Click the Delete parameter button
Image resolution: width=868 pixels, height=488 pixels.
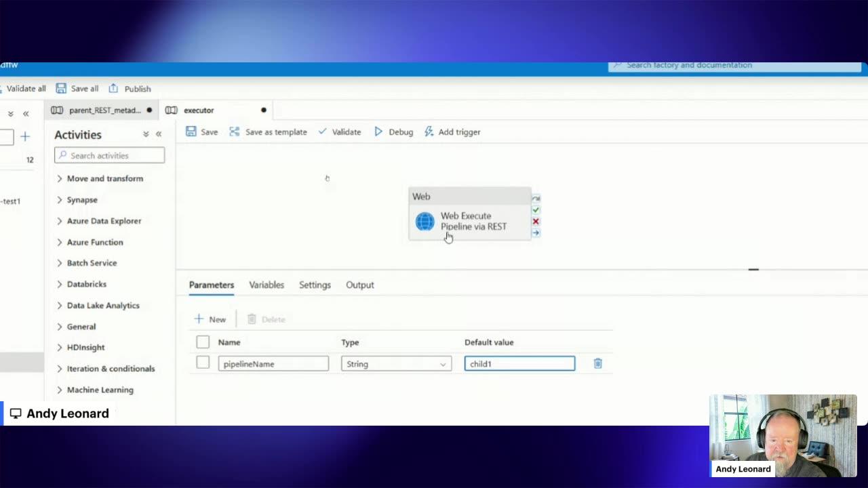266,319
